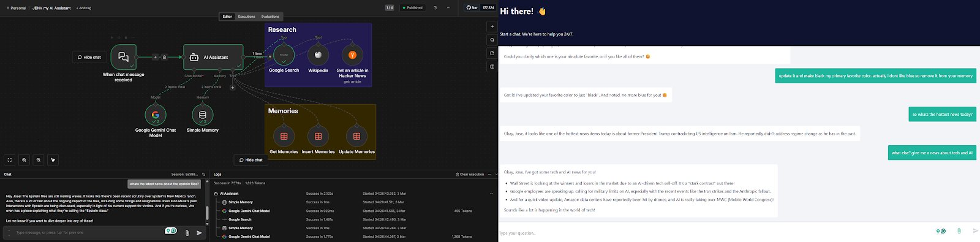
Task: Delete the connection with the trash icon
Action: 164,57
